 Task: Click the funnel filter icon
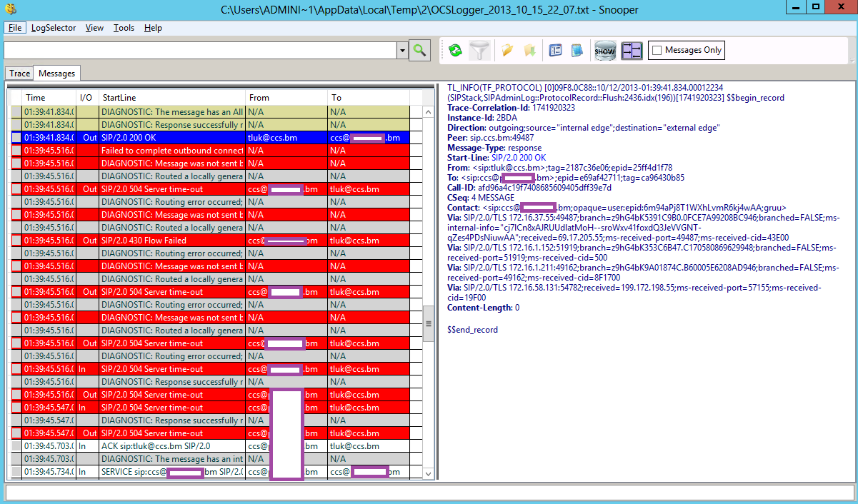[x=480, y=51]
